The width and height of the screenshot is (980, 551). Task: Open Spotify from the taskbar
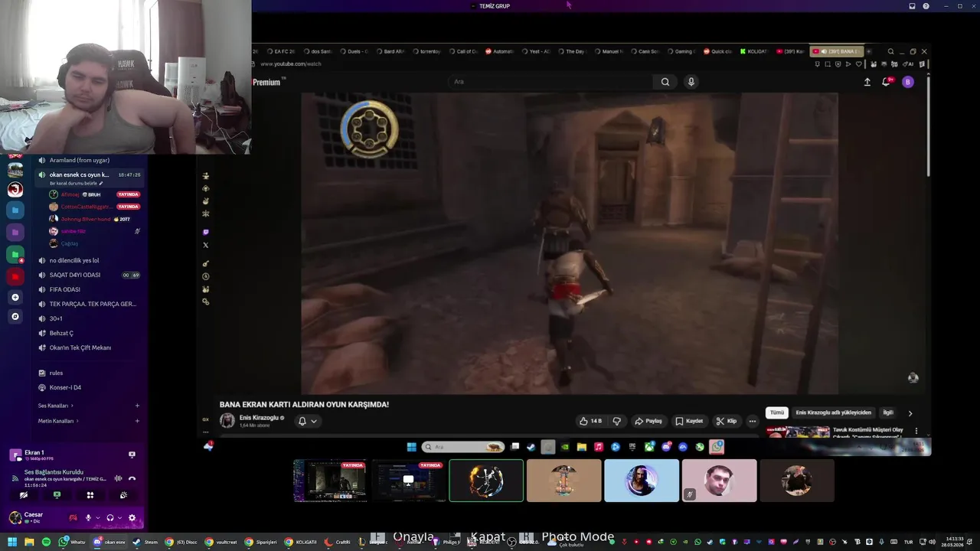point(46,542)
